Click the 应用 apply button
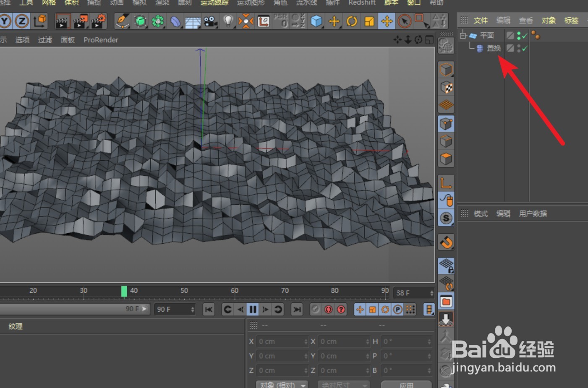Image resolution: width=588 pixels, height=388 pixels. (x=406, y=384)
